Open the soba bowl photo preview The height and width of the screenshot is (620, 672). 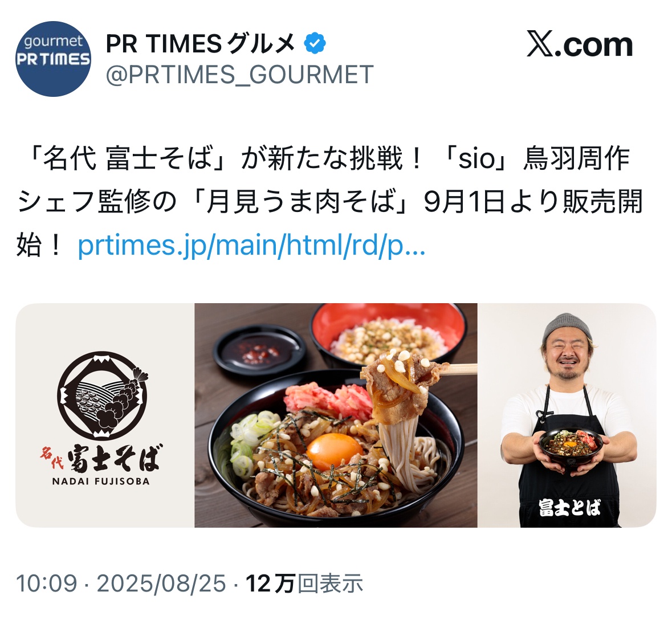pyautogui.click(x=336, y=415)
